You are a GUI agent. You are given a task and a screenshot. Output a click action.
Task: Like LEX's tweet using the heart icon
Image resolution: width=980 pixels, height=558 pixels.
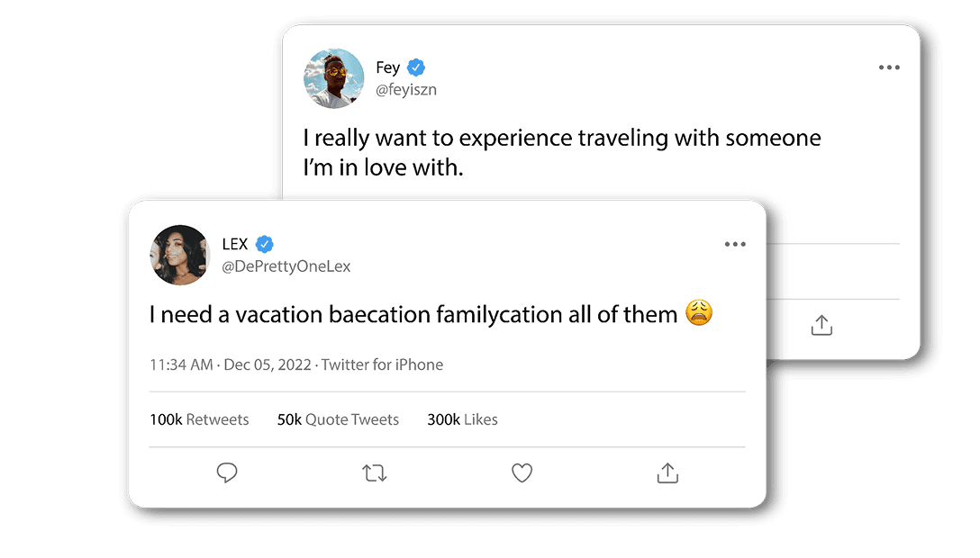click(x=522, y=472)
